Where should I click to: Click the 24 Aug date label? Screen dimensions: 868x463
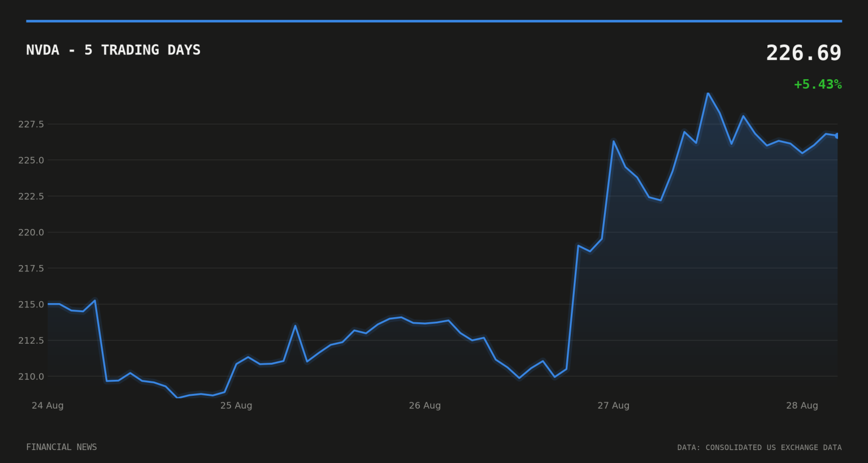pos(47,405)
